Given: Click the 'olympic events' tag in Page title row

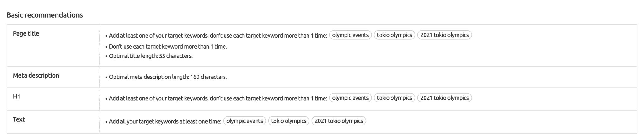Looking at the screenshot, I should [350, 35].
